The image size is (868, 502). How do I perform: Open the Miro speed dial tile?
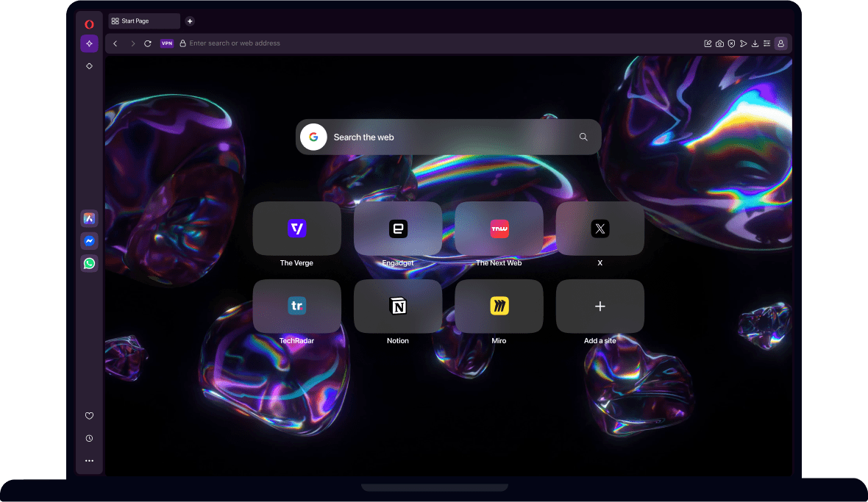tap(499, 306)
